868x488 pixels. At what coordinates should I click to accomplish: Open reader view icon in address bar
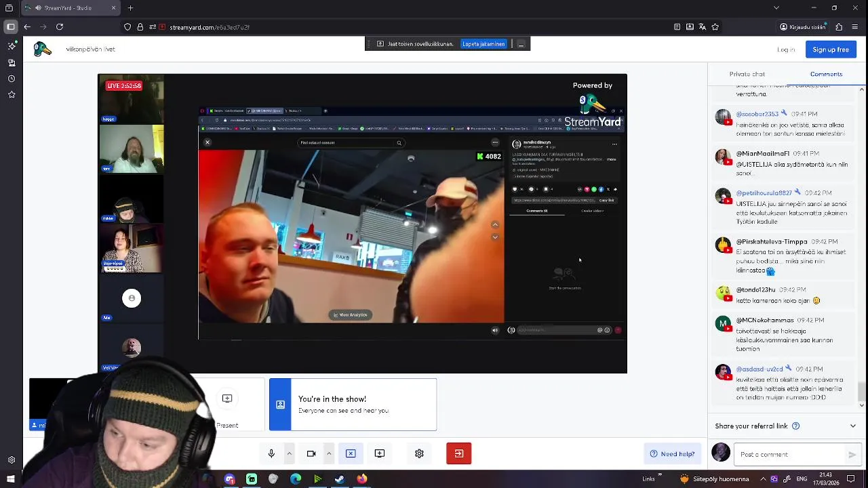click(677, 27)
